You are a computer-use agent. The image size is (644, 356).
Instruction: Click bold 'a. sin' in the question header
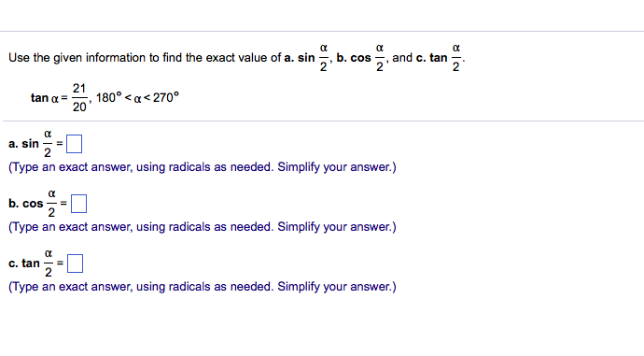click(300, 58)
